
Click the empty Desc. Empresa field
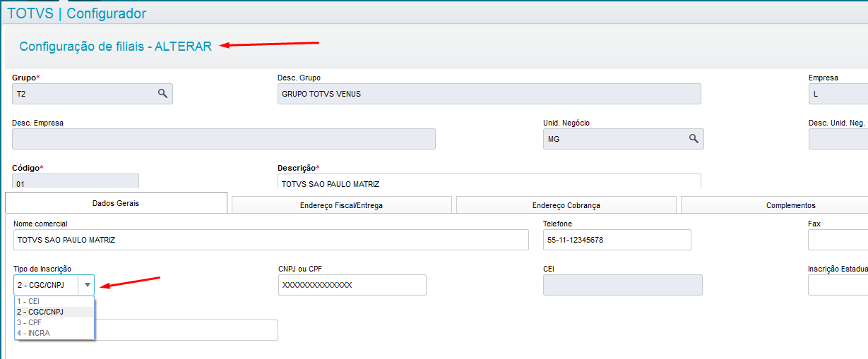224,139
